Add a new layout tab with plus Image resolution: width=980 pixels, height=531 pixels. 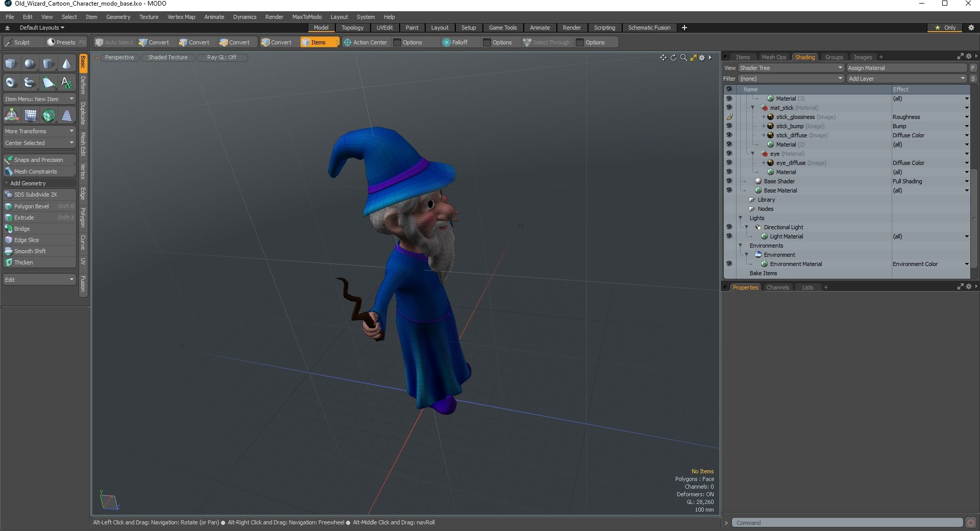[x=684, y=28]
